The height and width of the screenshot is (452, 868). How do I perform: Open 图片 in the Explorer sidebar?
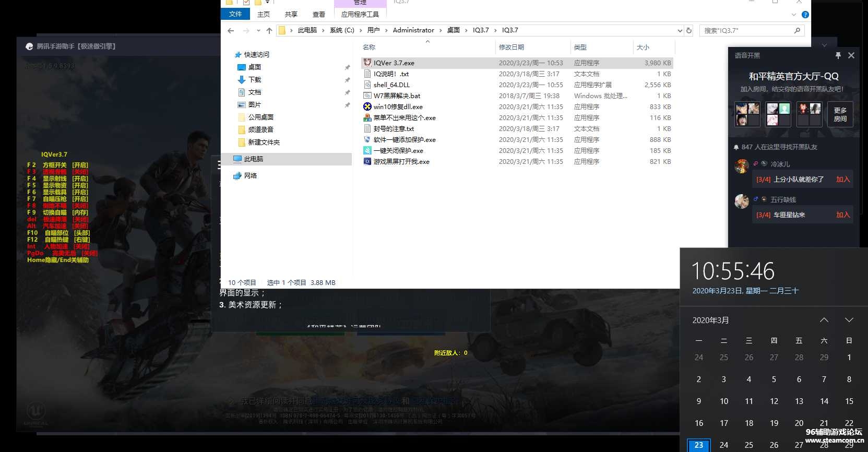[254, 104]
